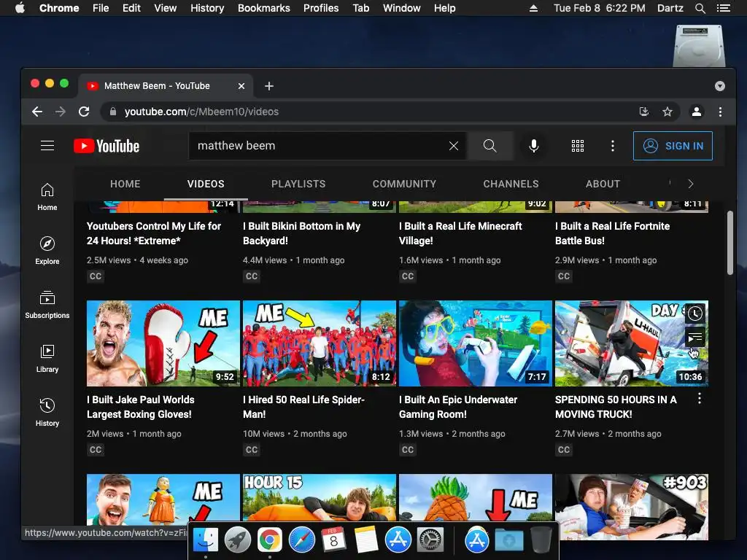Open History in the sidebar
The height and width of the screenshot is (560, 747).
pyautogui.click(x=47, y=413)
